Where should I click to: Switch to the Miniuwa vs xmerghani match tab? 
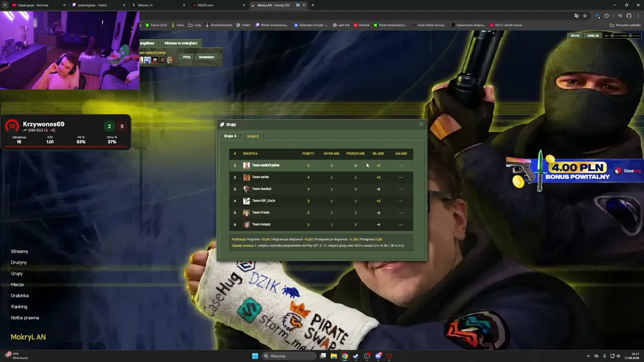pos(181,43)
